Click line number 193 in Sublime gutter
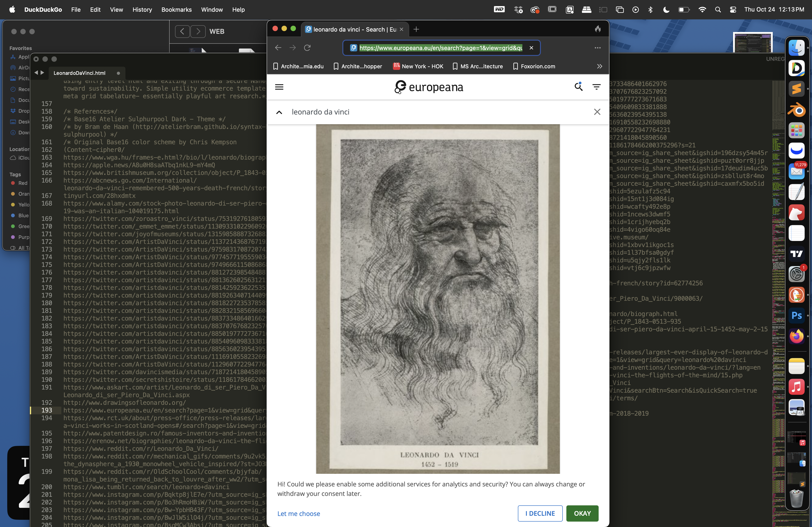Screen dimensions: 812x527 (47, 410)
